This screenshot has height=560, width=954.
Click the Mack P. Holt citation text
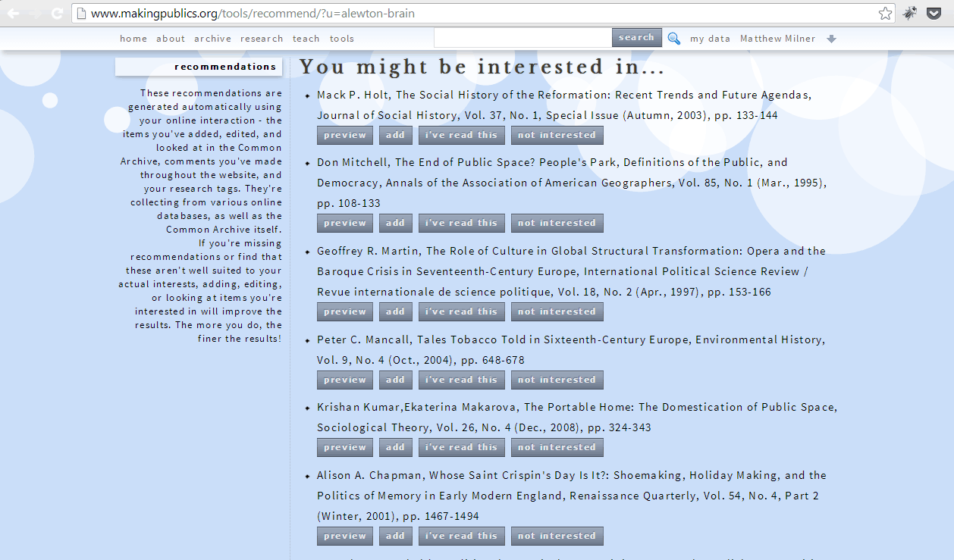click(x=564, y=105)
